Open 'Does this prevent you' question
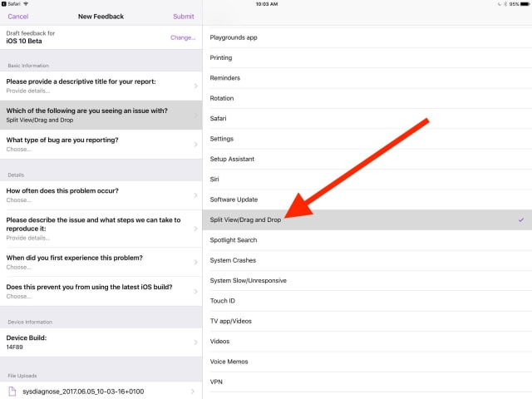Image resolution: width=532 pixels, height=399 pixels. tap(101, 291)
